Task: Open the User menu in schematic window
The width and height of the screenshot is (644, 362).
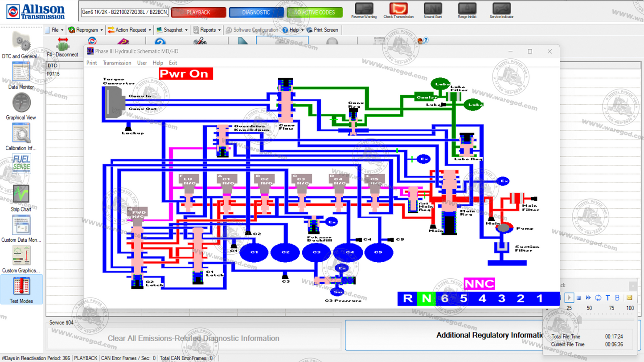Action: click(x=142, y=63)
